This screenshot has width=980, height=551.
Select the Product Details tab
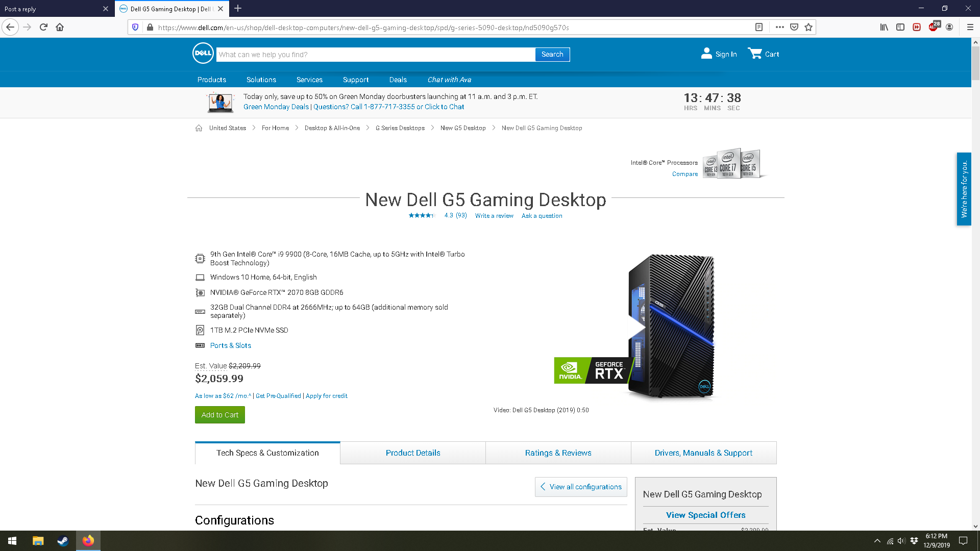click(412, 453)
